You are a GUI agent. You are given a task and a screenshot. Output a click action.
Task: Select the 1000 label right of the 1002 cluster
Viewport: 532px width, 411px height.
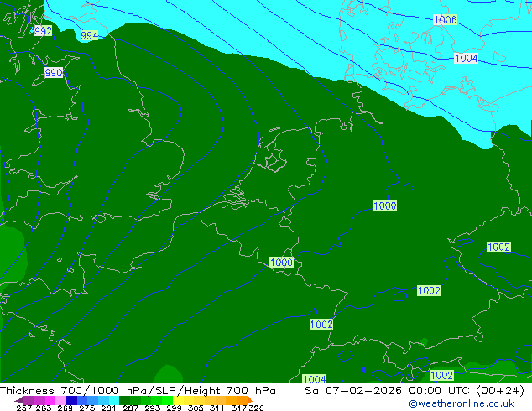coord(385,205)
